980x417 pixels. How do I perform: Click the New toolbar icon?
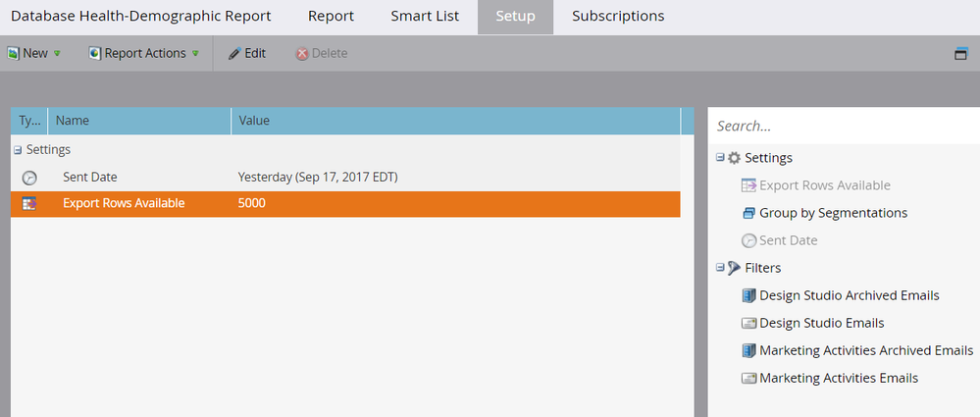tap(13, 54)
